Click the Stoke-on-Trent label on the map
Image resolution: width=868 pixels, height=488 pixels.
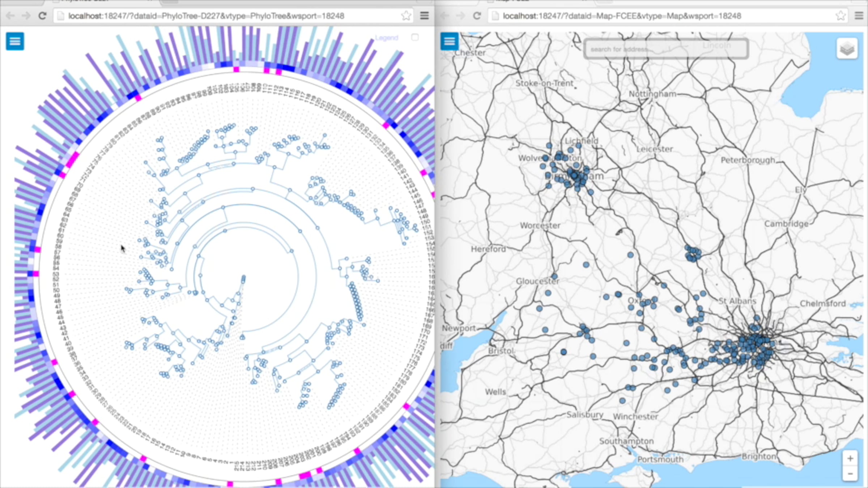point(544,83)
